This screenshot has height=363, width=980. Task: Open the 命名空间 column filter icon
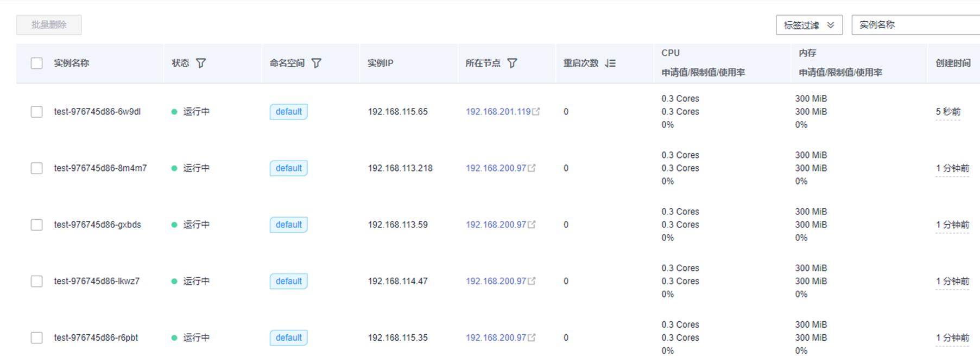(x=317, y=63)
